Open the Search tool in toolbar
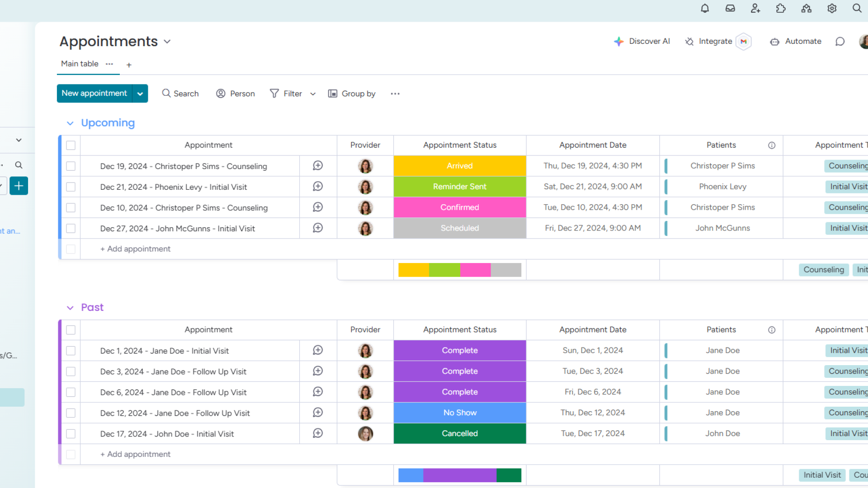 (180, 94)
